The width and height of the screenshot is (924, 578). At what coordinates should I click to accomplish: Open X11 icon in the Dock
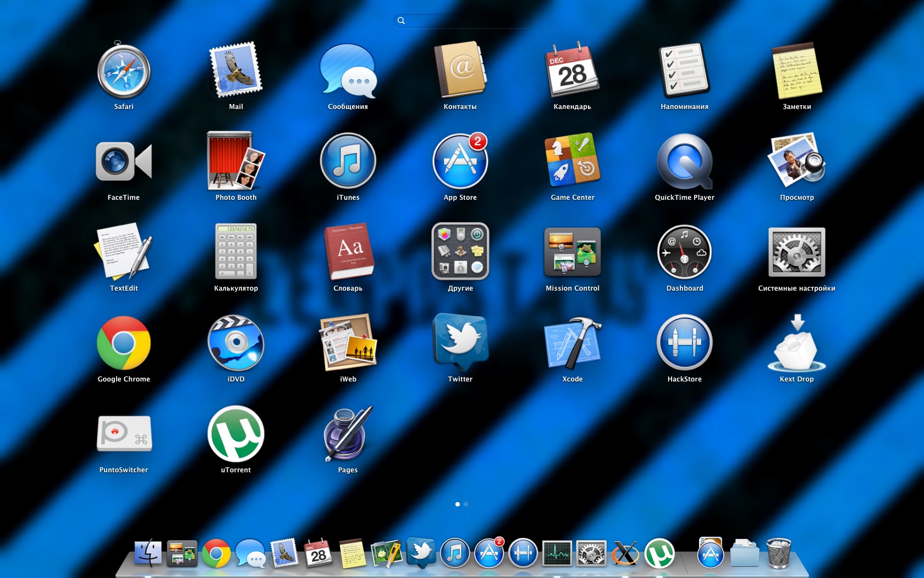tap(625, 553)
